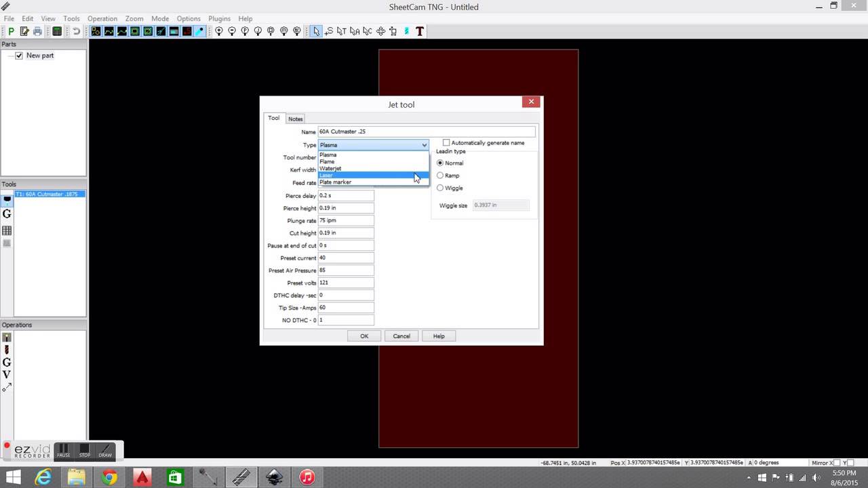This screenshot has width=868, height=488.
Task: Choose Laser from the Type list
Action: tap(374, 175)
